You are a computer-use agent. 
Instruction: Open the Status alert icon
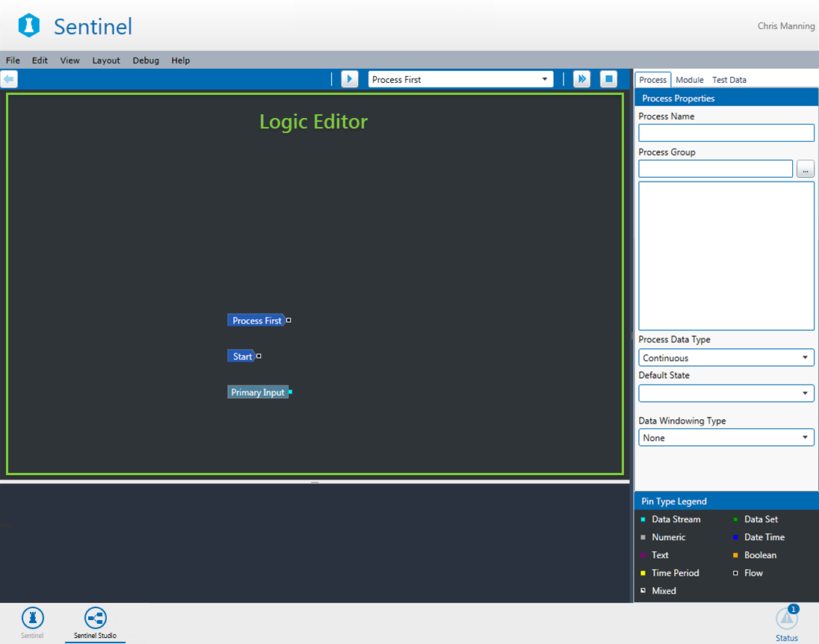(786, 619)
